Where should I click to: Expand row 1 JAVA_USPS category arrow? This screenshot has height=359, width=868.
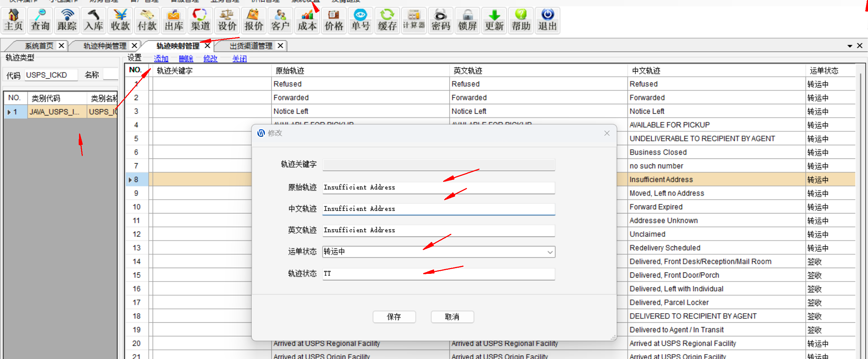pyautogui.click(x=9, y=112)
